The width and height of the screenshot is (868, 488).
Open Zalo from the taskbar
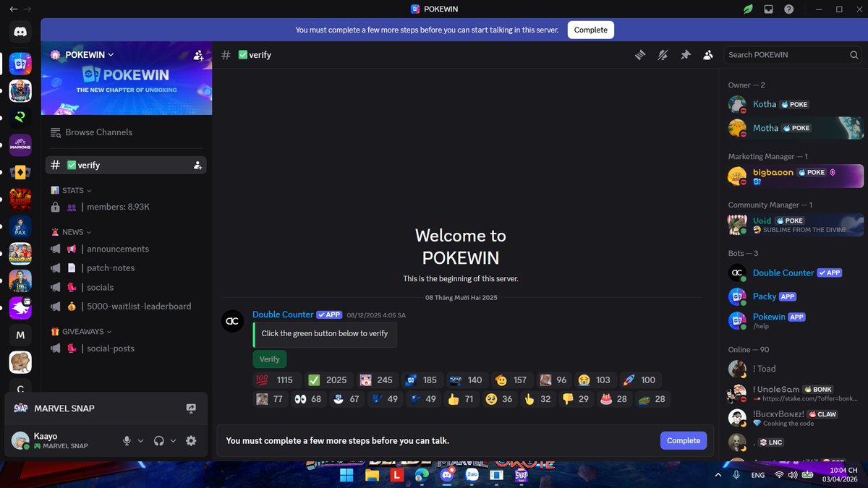click(x=472, y=475)
